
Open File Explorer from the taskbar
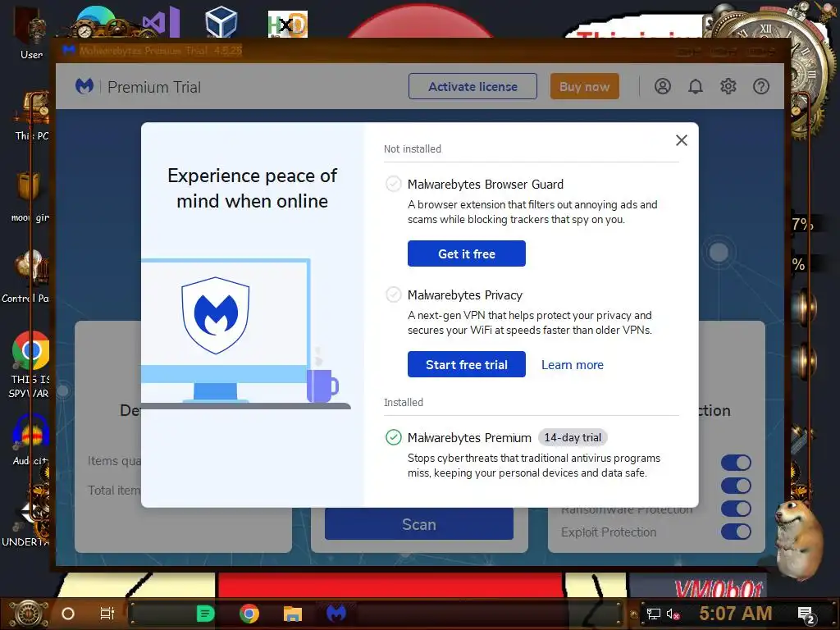pos(293,614)
